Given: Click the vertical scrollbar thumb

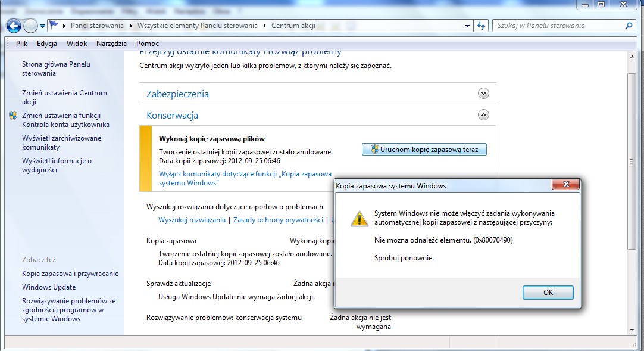Looking at the screenshot, I should (632, 161).
